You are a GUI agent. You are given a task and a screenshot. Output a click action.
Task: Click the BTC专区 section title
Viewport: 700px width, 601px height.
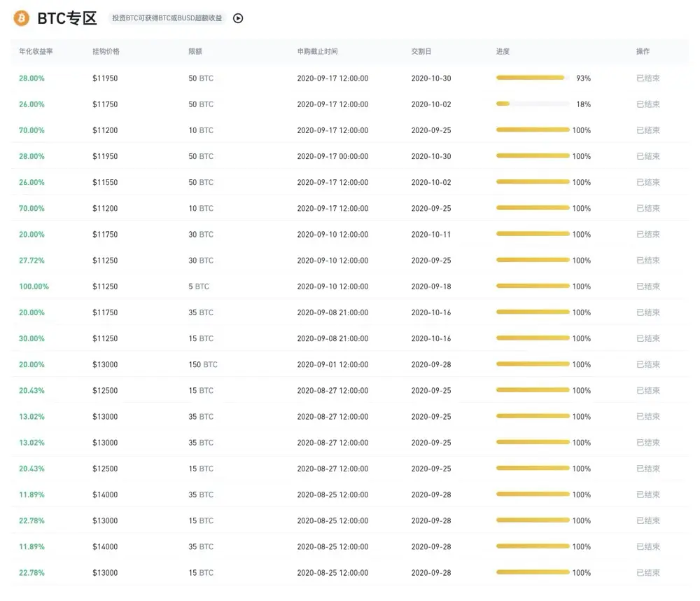coord(67,18)
